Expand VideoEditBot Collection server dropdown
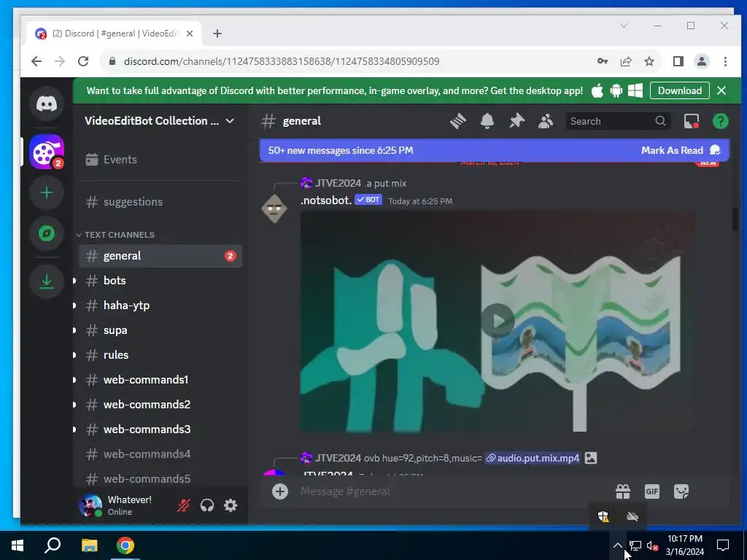Image resolution: width=747 pixels, height=560 pixels. tap(230, 121)
